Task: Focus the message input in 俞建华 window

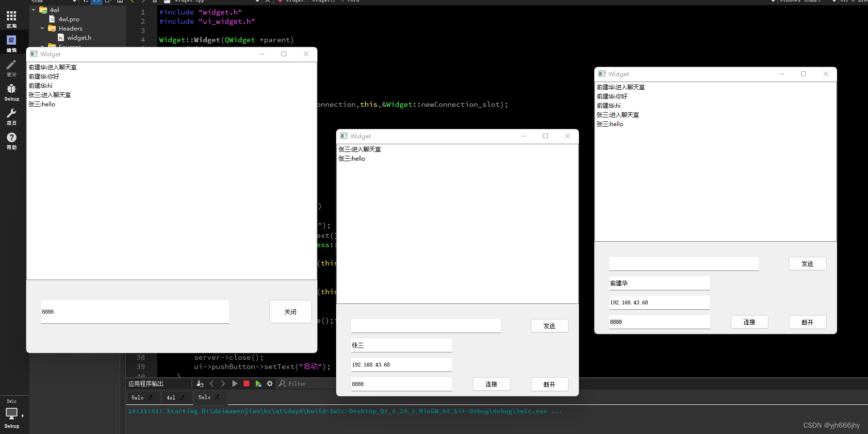Action: click(684, 264)
